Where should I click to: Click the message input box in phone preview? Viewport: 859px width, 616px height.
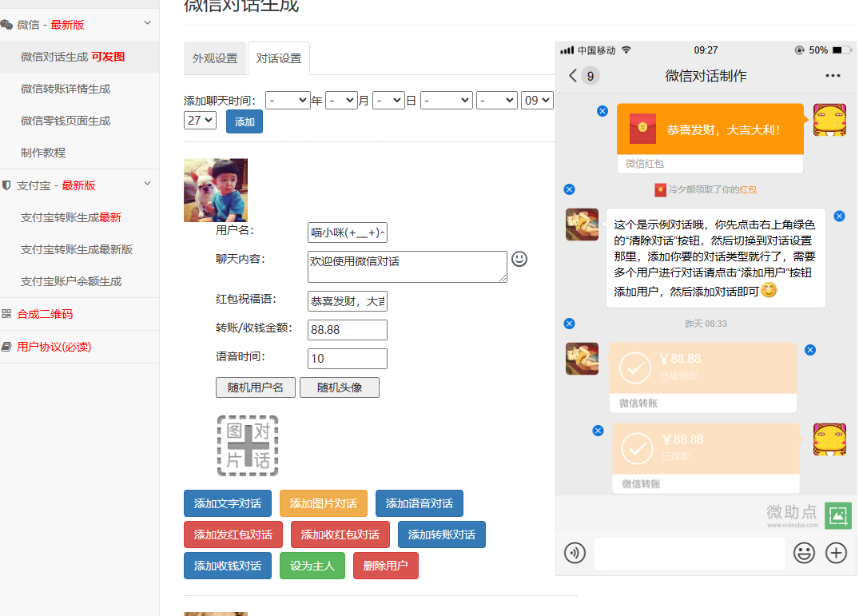[689, 554]
